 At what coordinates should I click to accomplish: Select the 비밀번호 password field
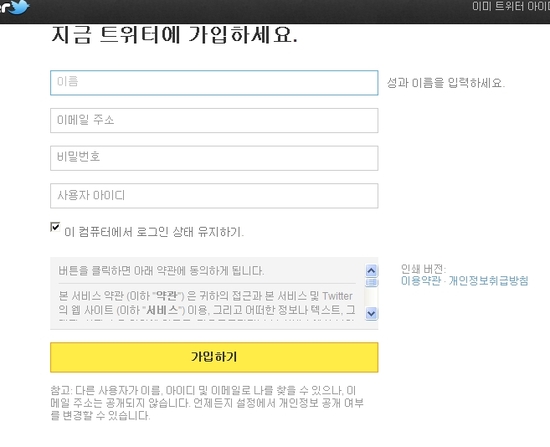coord(214,158)
